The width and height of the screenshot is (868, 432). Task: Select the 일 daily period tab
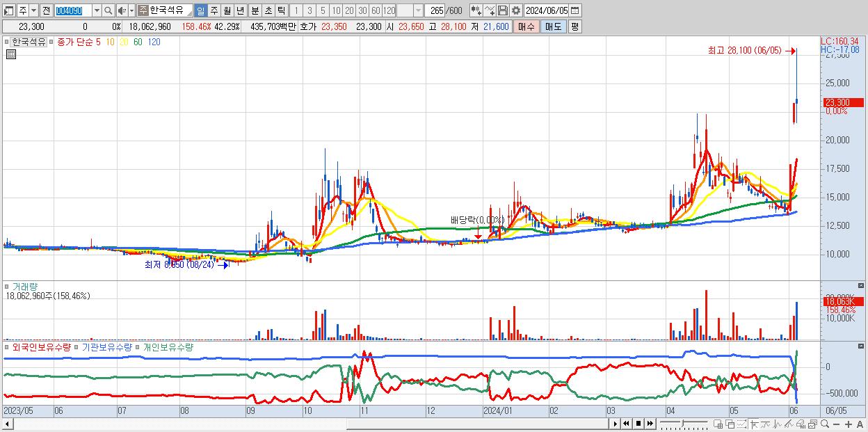[200, 10]
